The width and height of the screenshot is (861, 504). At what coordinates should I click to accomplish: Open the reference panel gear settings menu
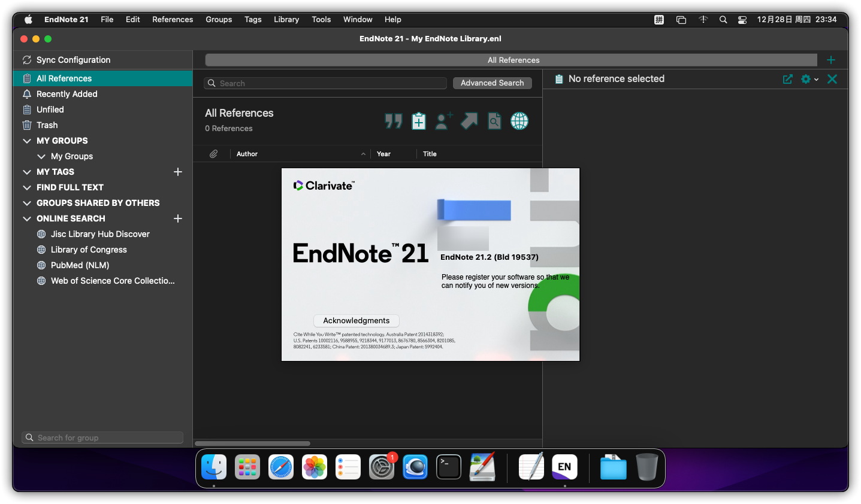809,79
